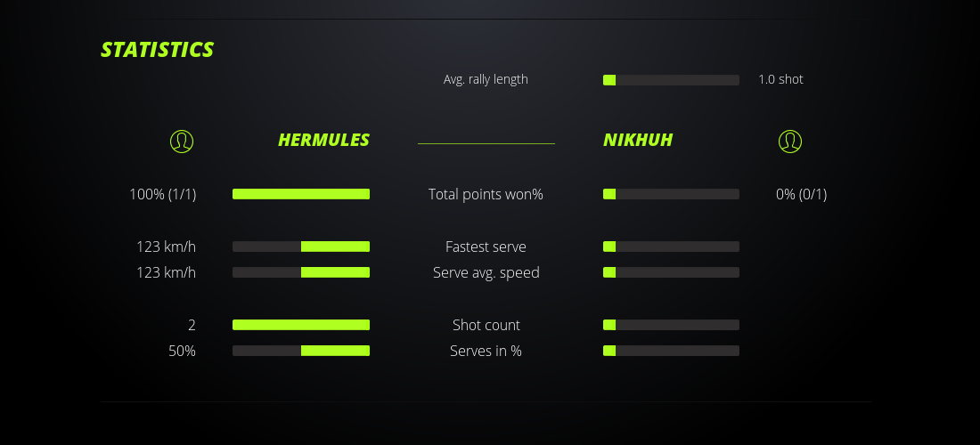Click the Avg. rally length bar
The image size is (980, 445).
671,80
